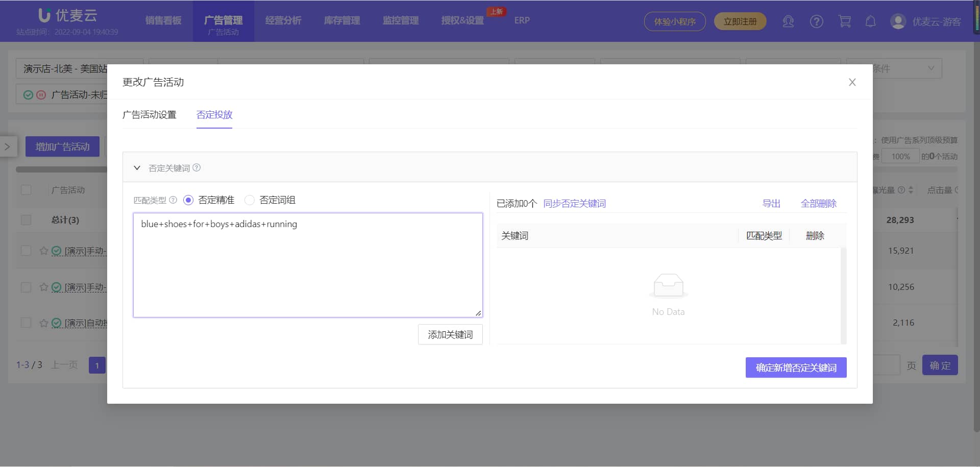Click help icon next to 否定关键词
This screenshot has height=467, width=980.
(197, 168)
